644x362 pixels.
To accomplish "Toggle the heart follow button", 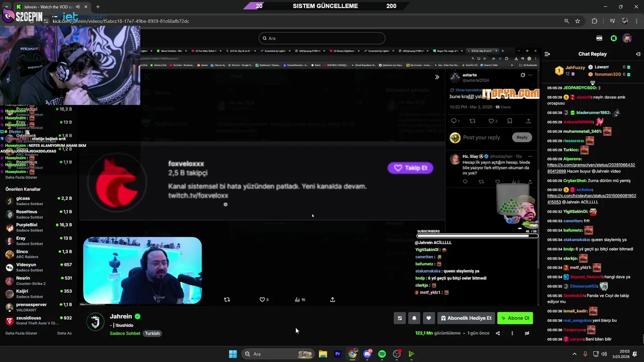I will [x=429, y=318].
